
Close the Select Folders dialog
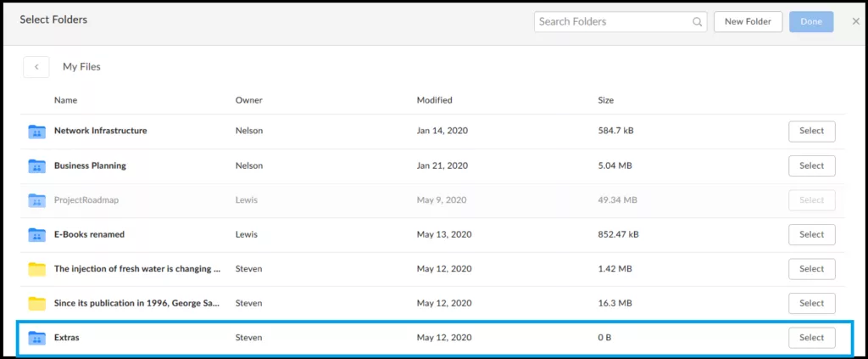click(x=855, y=21)
